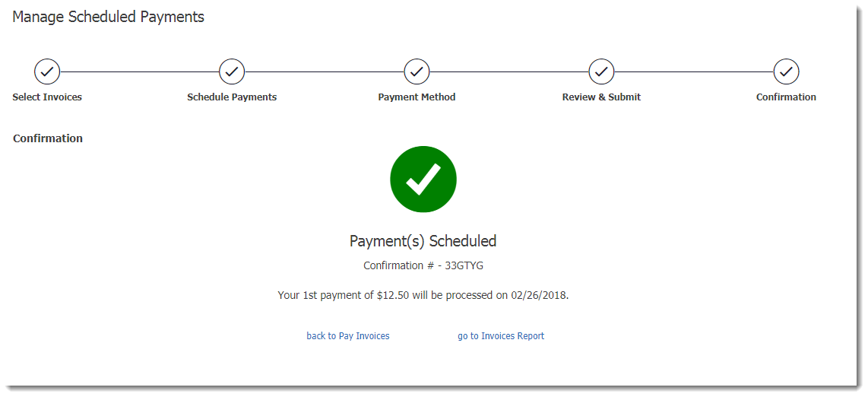Select the 'Review & Submit' step label

tap(602, 97)
